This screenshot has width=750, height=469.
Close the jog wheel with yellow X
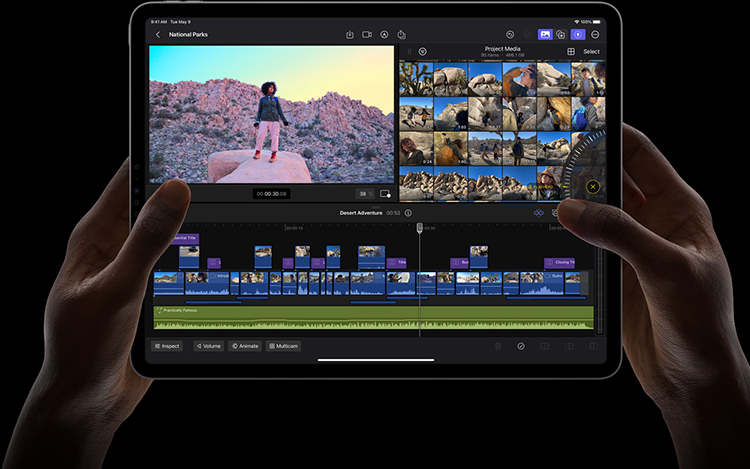point(593,187)
